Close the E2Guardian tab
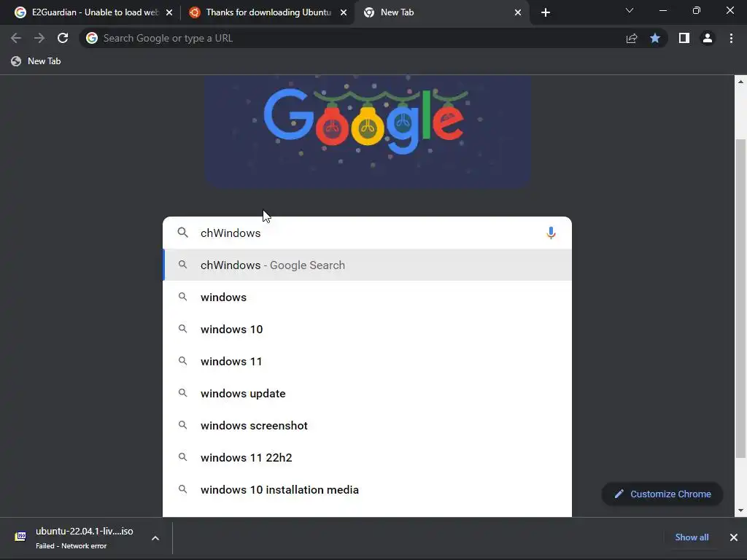 [x=169, y=12]
